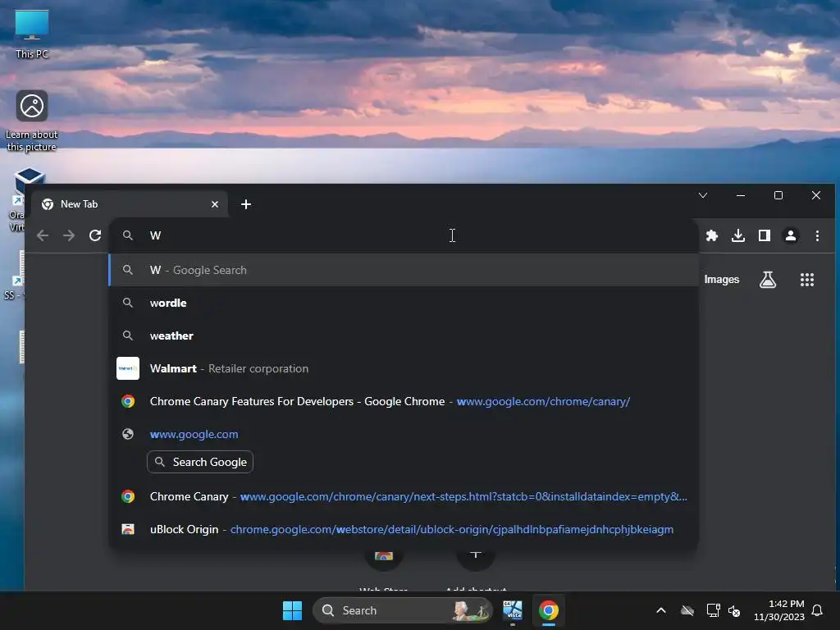Choose the 'wordle' suggestion
840x630 pixels.
point(404,303)
